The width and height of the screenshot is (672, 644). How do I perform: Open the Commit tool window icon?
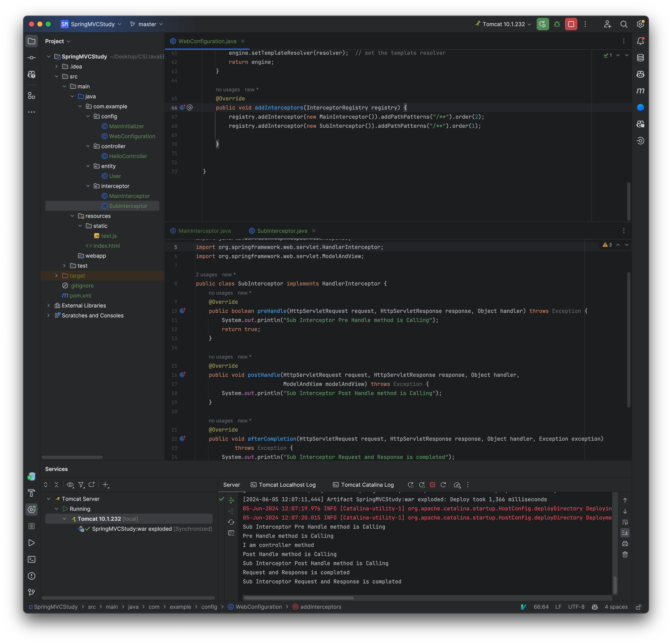point(32,57)
